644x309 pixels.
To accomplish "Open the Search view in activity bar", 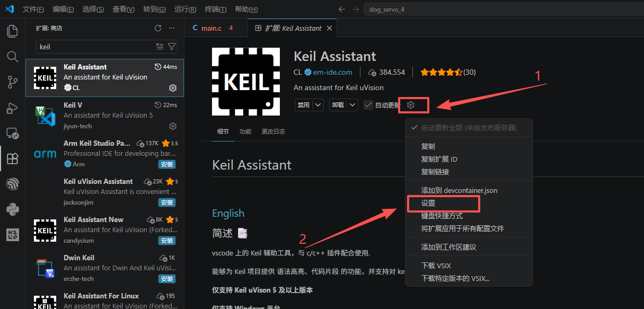I will pos(12,56).
